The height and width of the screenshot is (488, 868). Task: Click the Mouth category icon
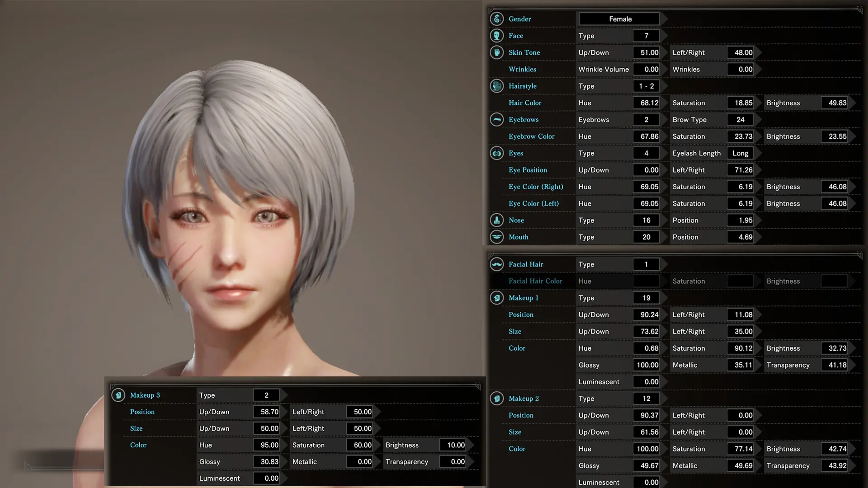click(496, 237)
